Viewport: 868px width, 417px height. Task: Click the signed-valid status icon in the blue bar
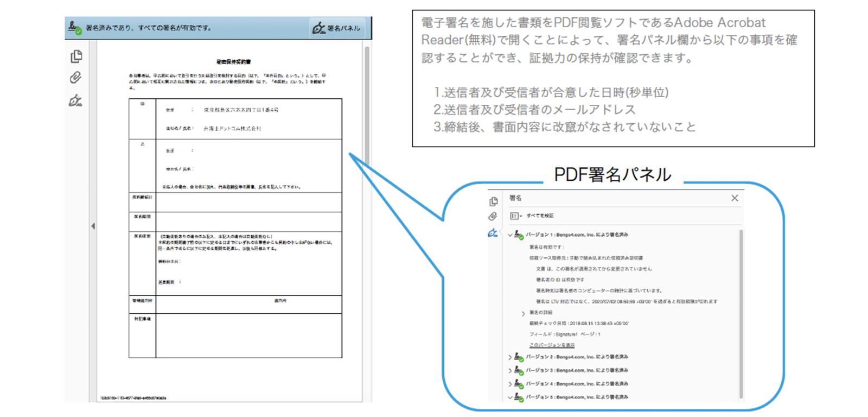click(x=75, y=28)
